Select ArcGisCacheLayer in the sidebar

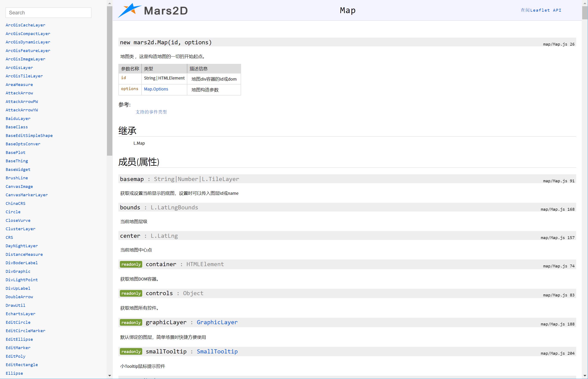pyautogui.click(x=25, y=25)
